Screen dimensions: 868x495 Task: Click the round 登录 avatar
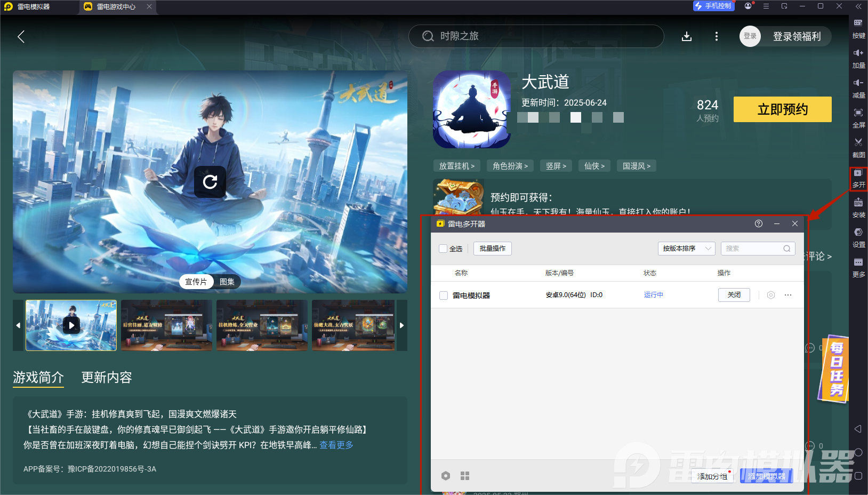point(750,36)
